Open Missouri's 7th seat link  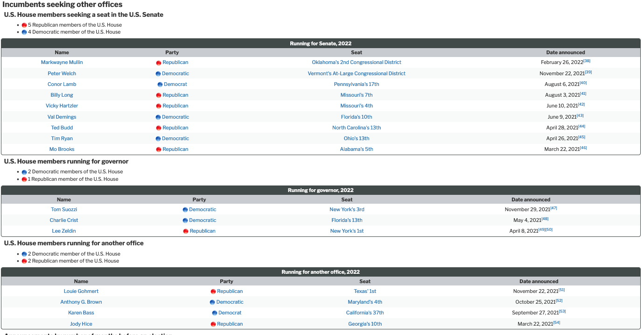(357, 95)
